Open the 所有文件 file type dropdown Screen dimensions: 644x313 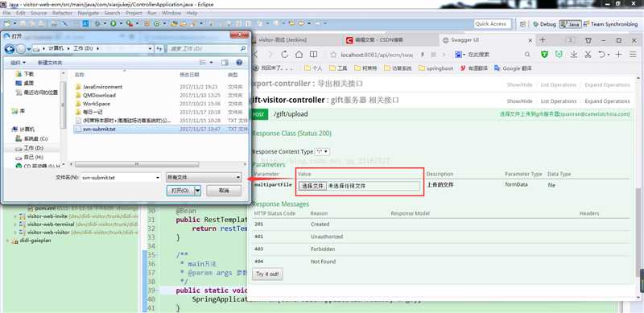click(x=204, y=178)
